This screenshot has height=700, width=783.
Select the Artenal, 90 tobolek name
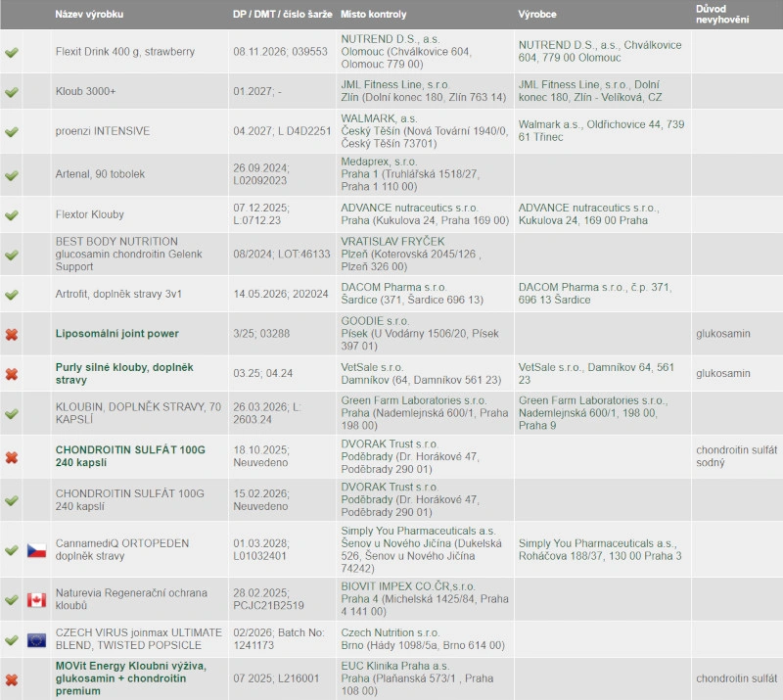pyautogui.click(x=100, y=174)
